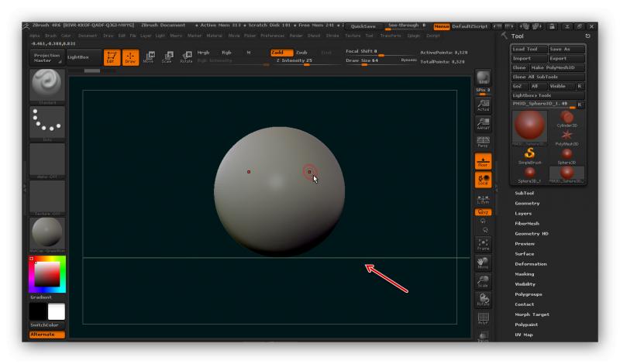Click Make PolyMesh3D button
The width and height of the screenshot is (620, 364).
click(x=557, y=67)
